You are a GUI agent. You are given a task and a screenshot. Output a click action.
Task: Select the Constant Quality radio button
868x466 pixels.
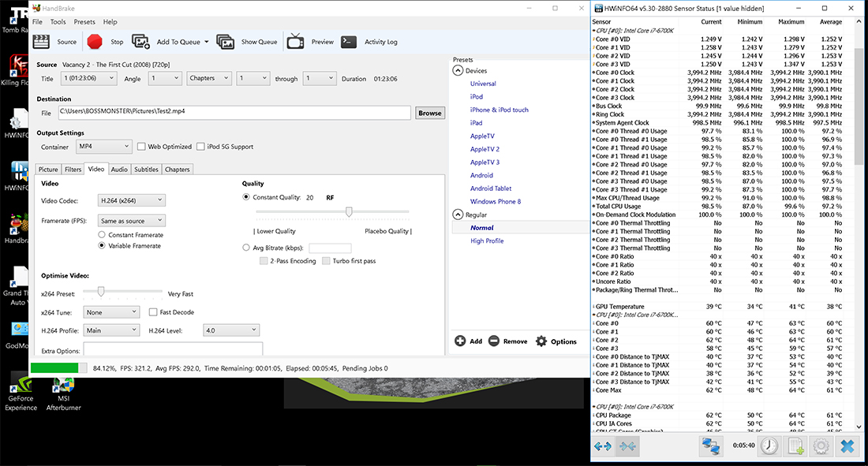[x=246, y=197]
